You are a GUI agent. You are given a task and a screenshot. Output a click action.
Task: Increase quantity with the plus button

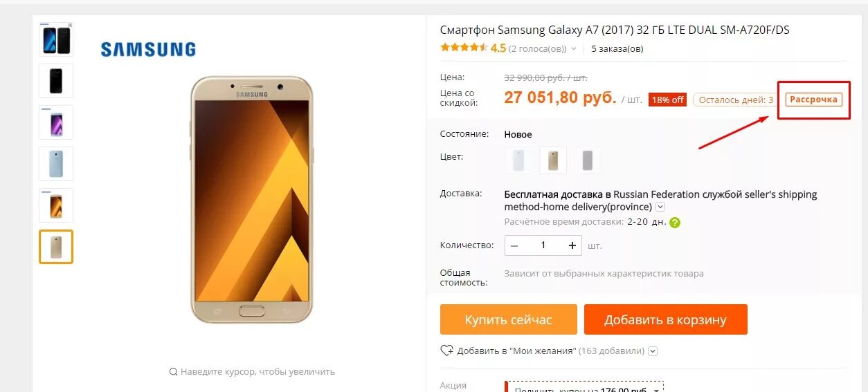pos(572,245)
